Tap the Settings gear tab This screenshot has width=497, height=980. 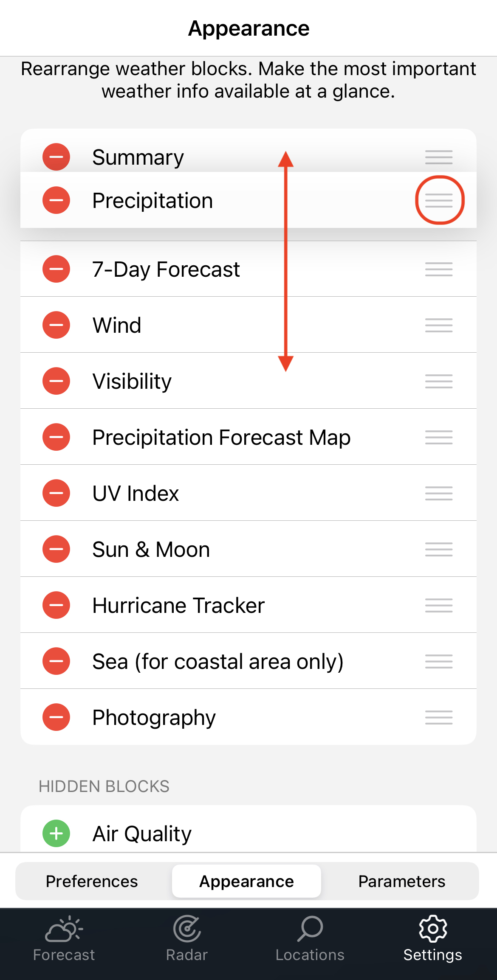pos(433,939)
